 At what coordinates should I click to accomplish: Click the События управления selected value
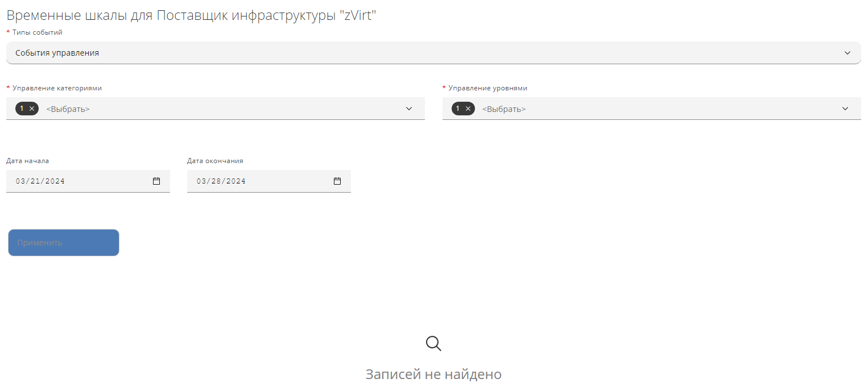click(x=57, y=53)
